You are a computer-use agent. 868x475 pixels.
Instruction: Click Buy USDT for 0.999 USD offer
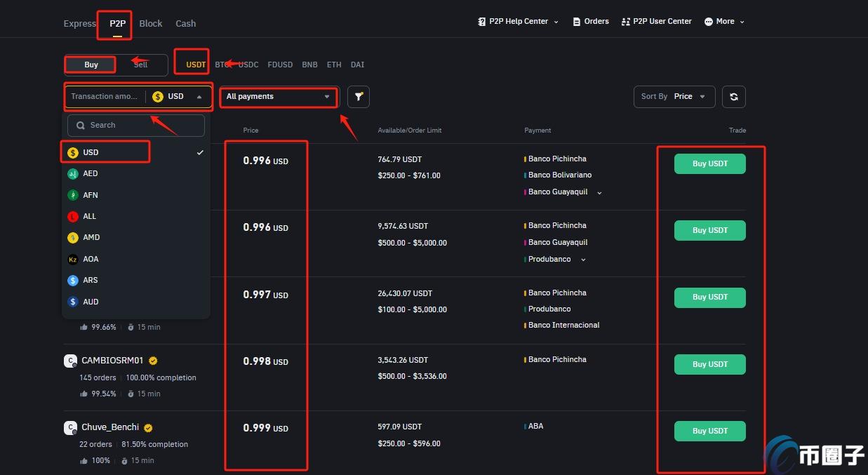(x=709, y=431)
